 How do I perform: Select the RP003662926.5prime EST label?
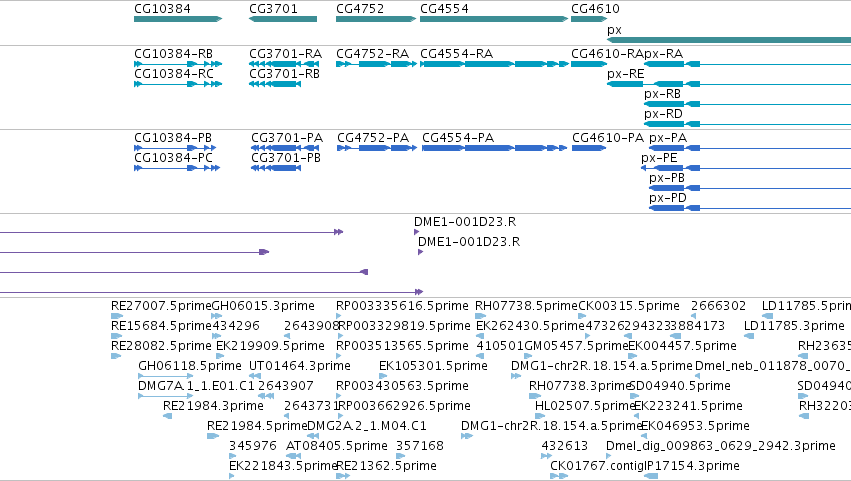point(404,406)
